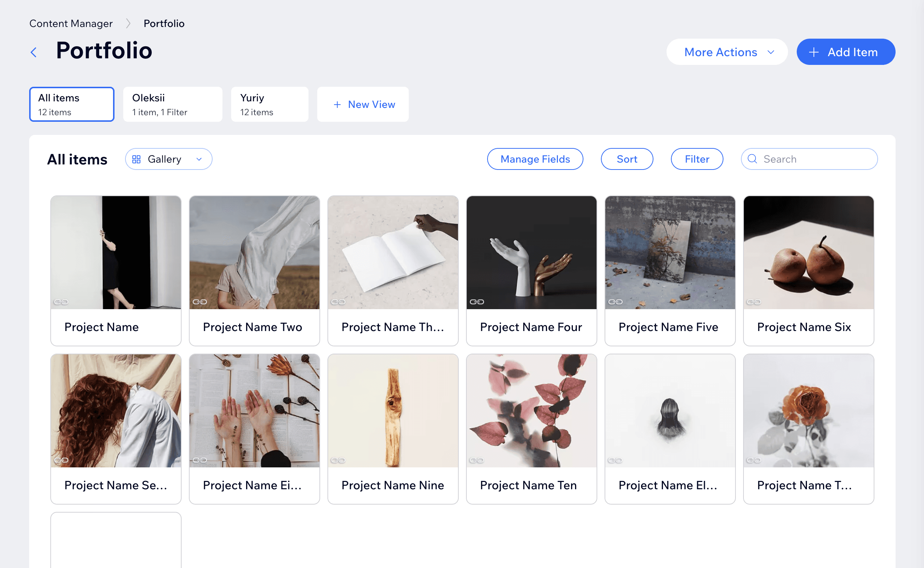Open the Filter options
Image resolution: width=924 pixels, height=568 pixels.
click(697, 159)
